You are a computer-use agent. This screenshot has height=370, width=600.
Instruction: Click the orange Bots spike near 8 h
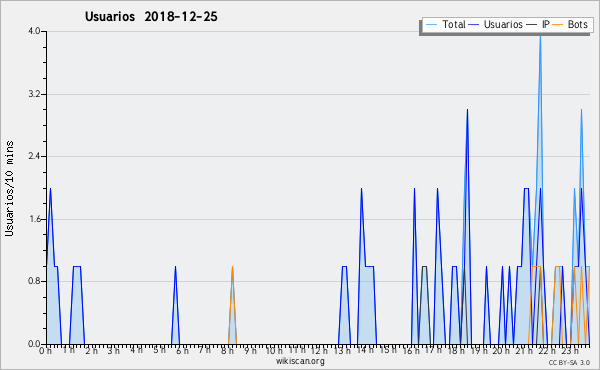tap(232, 268)
